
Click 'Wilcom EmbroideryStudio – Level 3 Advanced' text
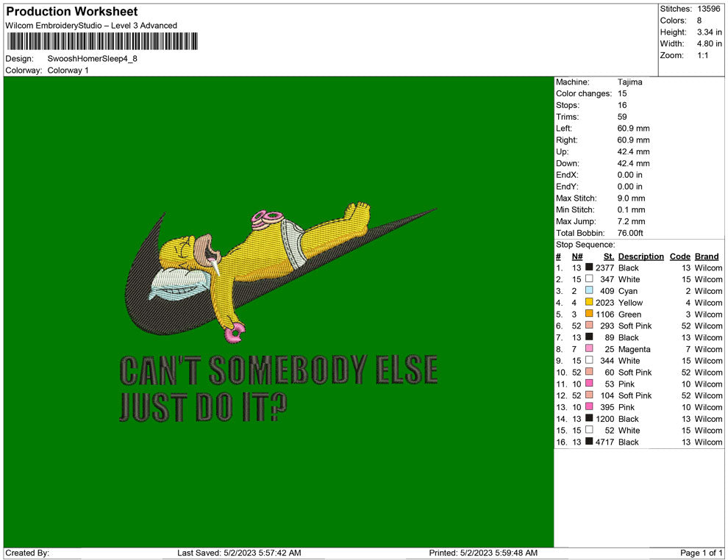[91, 26]
